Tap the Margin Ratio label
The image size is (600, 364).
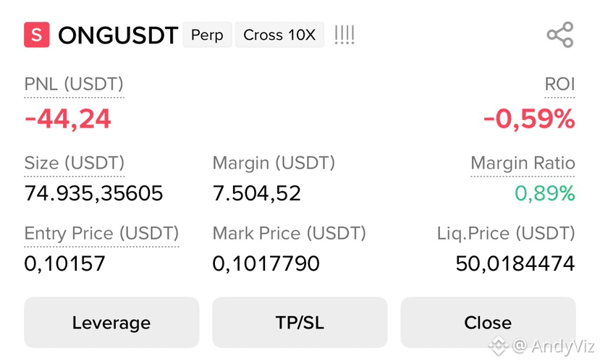coord(523,163)
